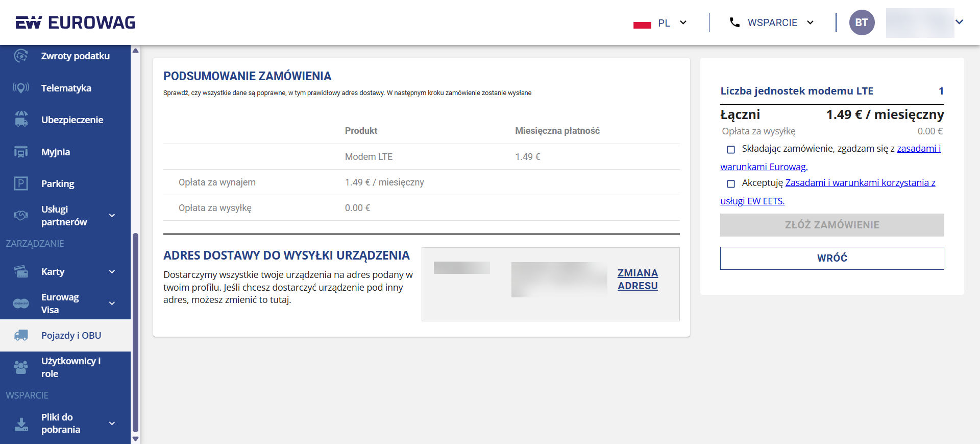
Task: Open Telematyka menu item
Action: pos(65,88)
